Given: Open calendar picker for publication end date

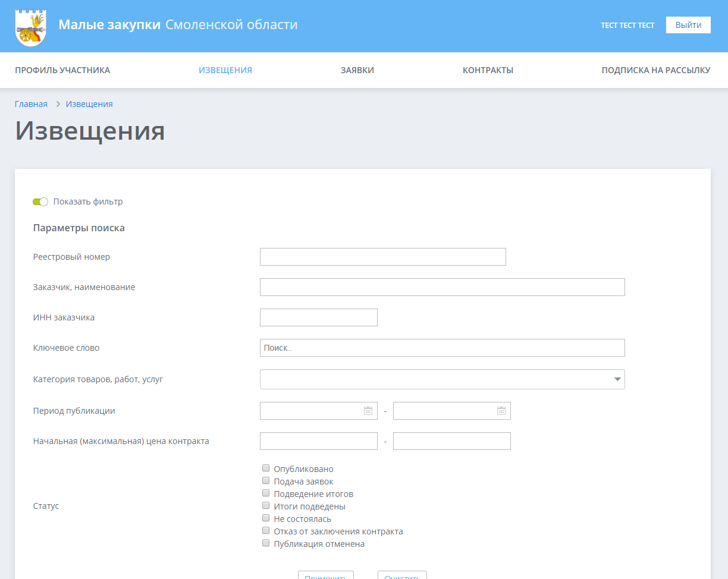Looking at the screenshot, I should pos(501,411).
